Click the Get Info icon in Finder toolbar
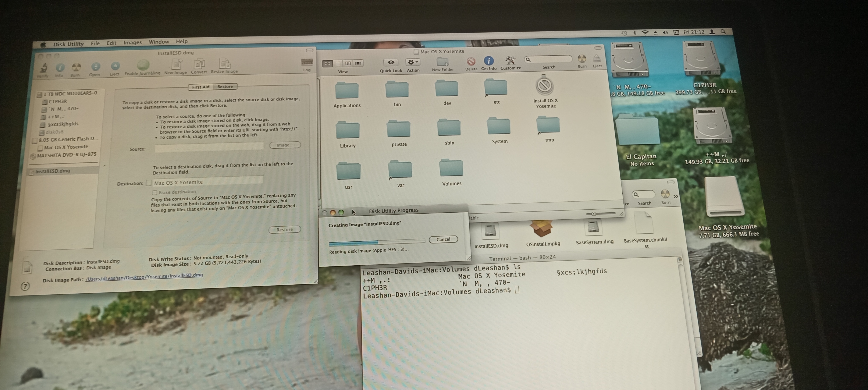This screenshot has height=390, width=868. point(489,61)
